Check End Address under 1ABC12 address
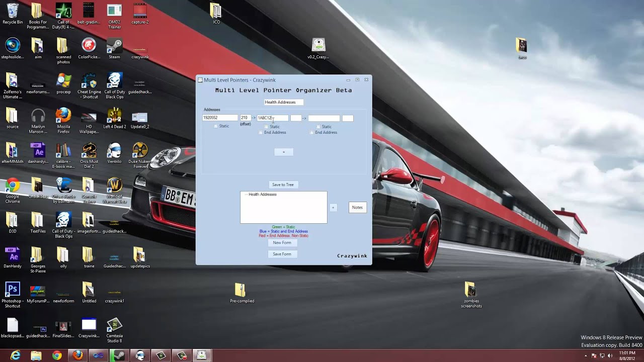Screen dimensions: 644x362 click(x=261, y=132)
